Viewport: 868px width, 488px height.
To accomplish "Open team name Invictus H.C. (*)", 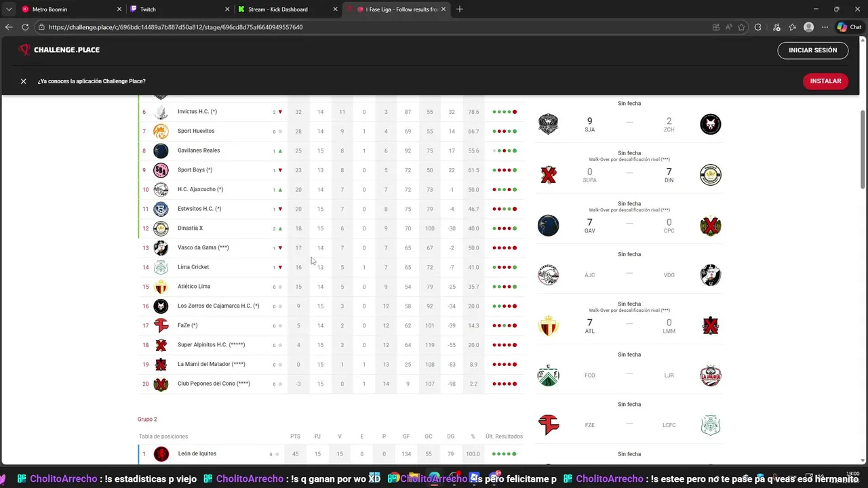I will point(197,112).
